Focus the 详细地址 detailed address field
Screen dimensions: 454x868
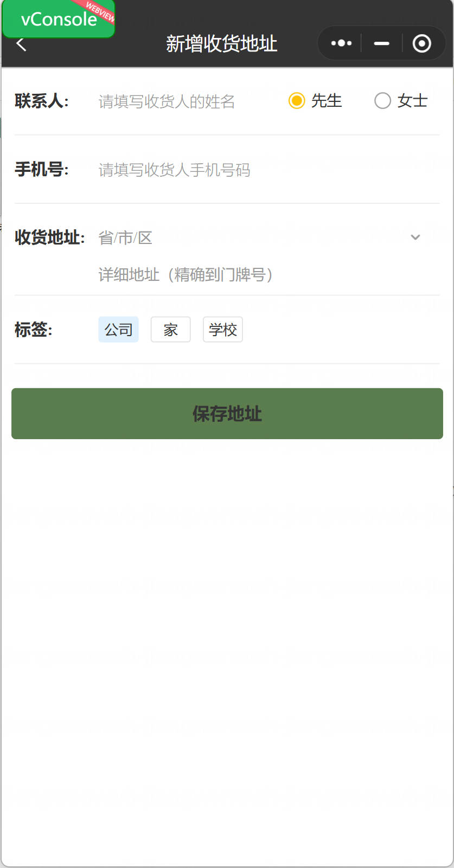[x=268, y=275]
